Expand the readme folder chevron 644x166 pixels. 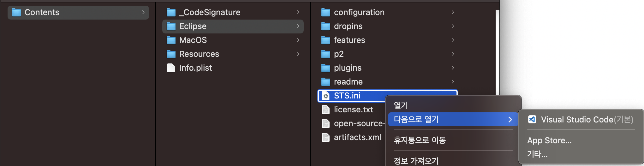click(x=453, y=82)
